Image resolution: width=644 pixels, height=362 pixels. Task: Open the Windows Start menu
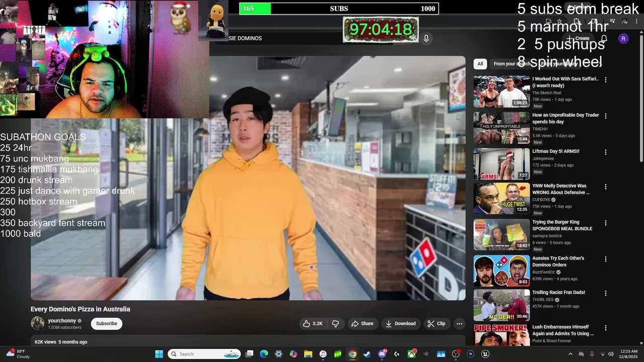click(x=159, y=354)
